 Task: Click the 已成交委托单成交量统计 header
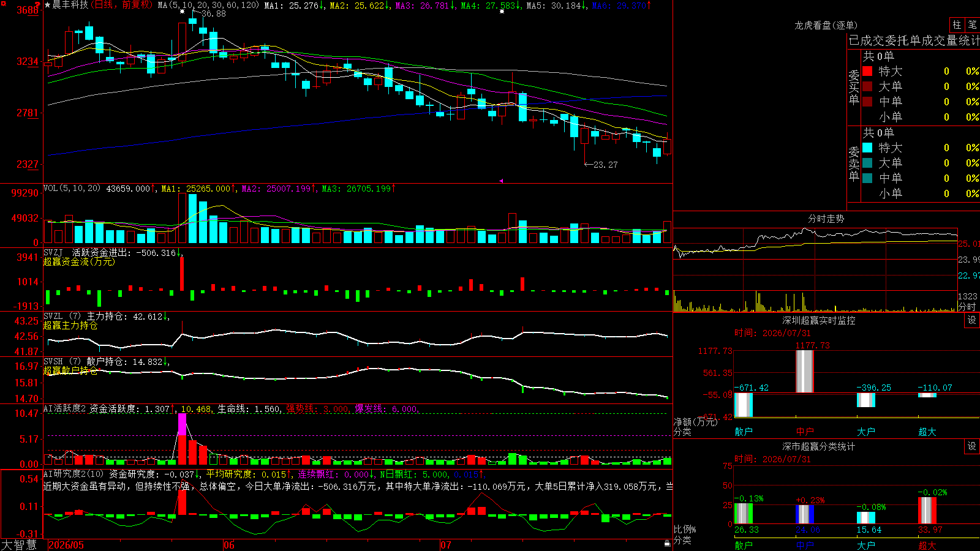[914, 41]
